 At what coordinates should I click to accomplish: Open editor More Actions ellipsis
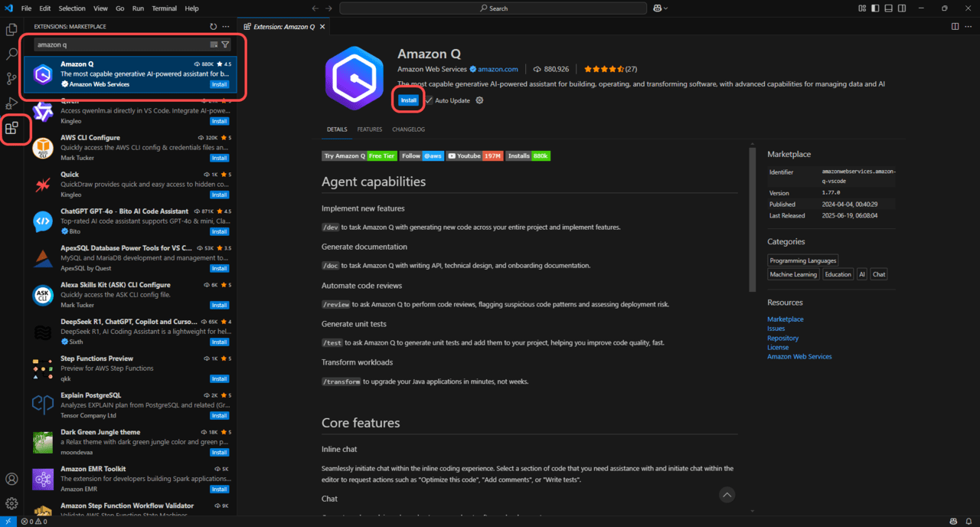(x=969, y=26)
